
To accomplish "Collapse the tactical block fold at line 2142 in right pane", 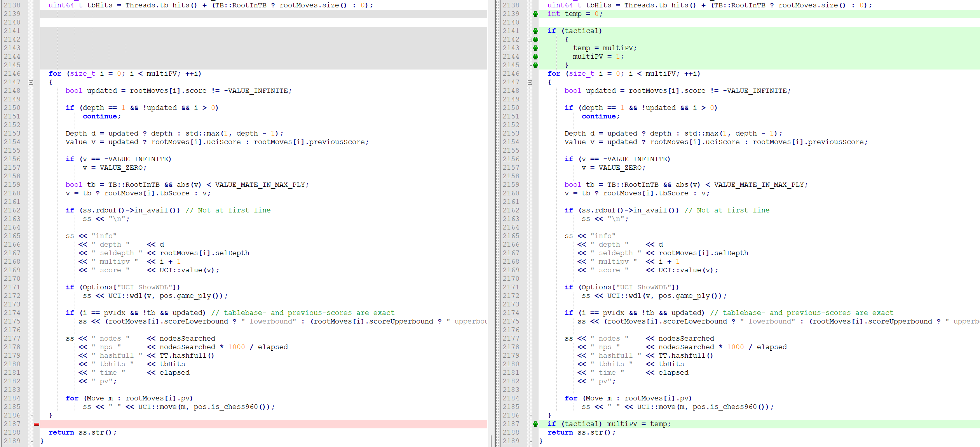I will [530, 40].
